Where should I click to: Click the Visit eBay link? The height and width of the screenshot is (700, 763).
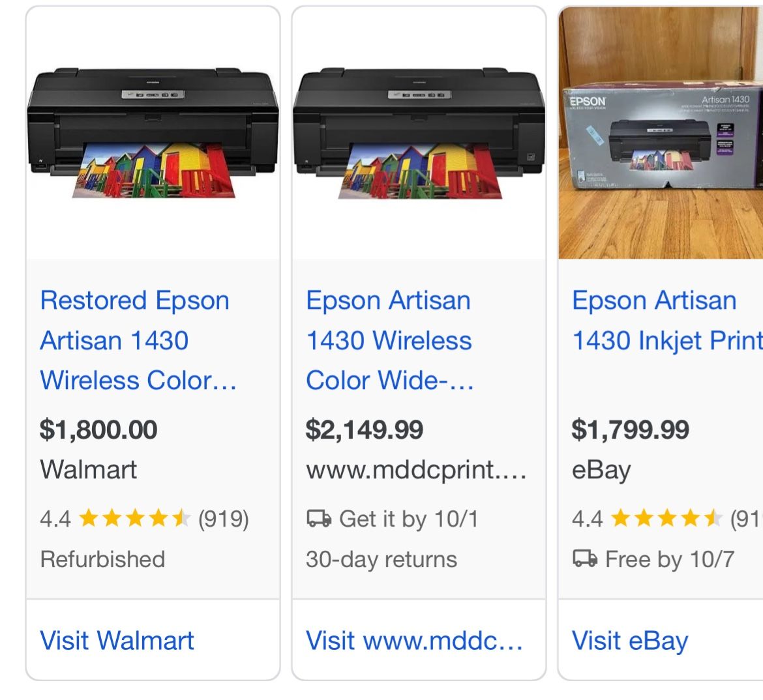coord(629,640)
